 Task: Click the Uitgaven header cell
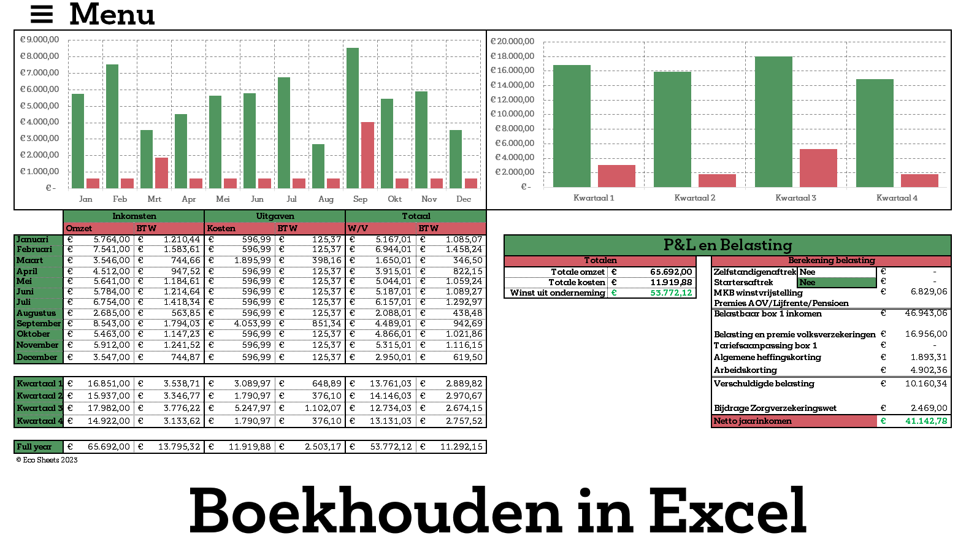[275, 217]
